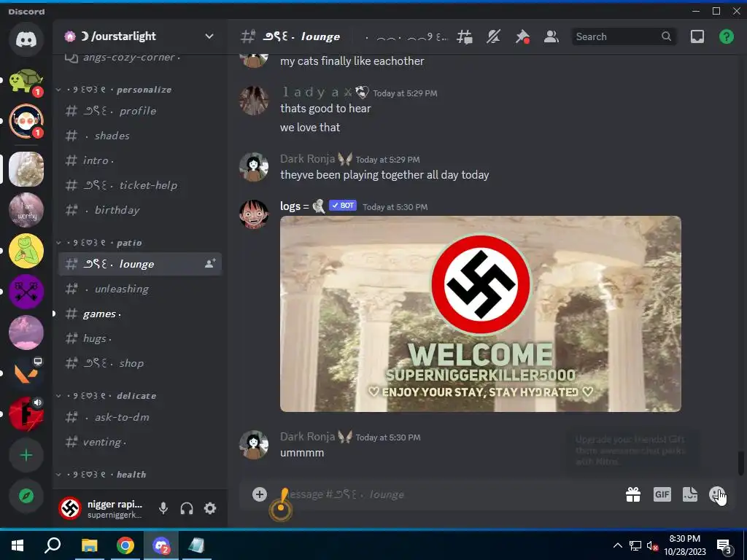Image resolution: width=747 pixels, height=560 pixels.
Task: Open /ourstarlight server dropdown menu
Action: tap(209, 36)
